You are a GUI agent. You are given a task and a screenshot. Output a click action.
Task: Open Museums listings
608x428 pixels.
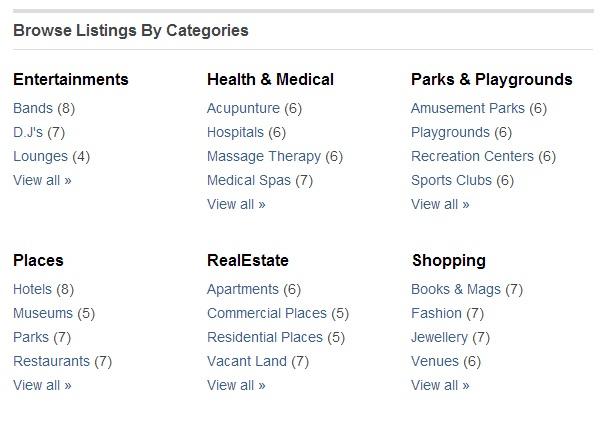pyautogui.click(x=43, y=313)
